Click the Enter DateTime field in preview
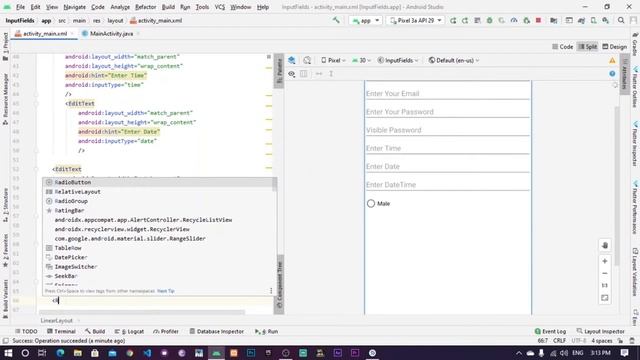 (x=448, y=184)
